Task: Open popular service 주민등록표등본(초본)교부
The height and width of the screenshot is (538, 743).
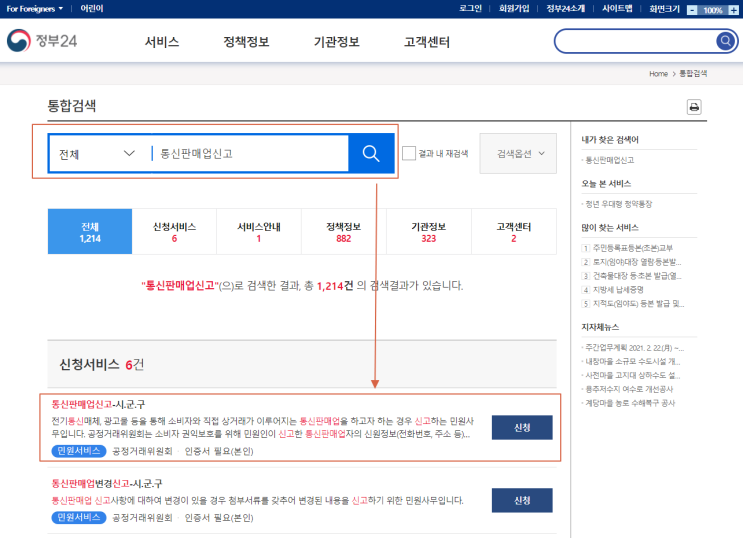Action: pos(633,248)
